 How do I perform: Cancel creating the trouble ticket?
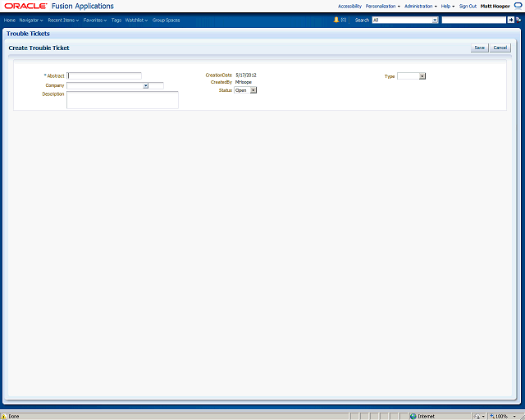(x=500, y=48)
